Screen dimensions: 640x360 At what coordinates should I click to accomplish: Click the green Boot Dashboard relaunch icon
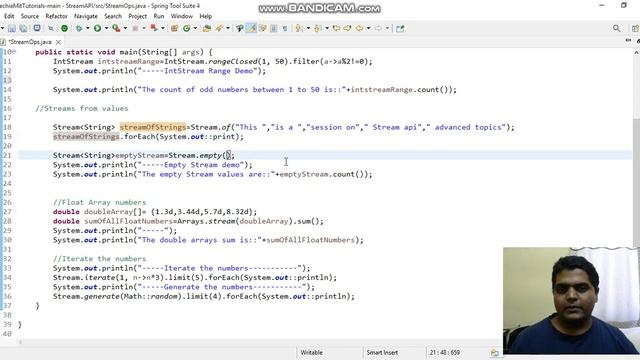pyautogui.click(x=64, y=28)
